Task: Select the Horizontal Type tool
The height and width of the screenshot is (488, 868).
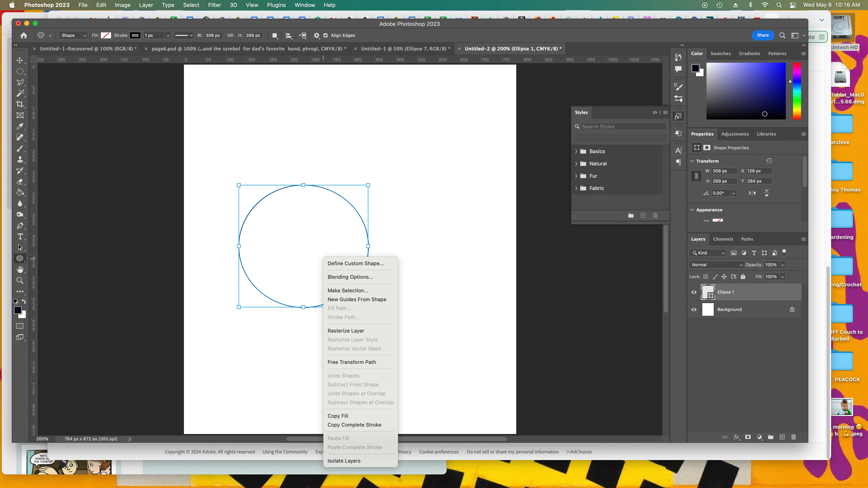Action: [20, 236]
